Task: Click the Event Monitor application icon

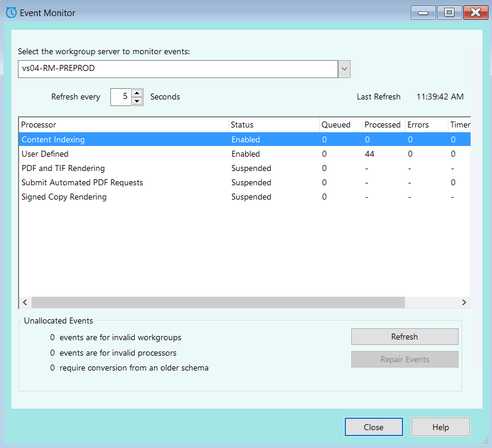Action: pyautogui.click(x=11, y=12)
